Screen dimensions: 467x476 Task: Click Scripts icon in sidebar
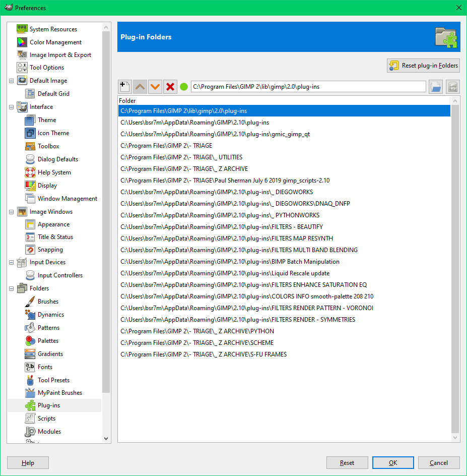(30, 419)
